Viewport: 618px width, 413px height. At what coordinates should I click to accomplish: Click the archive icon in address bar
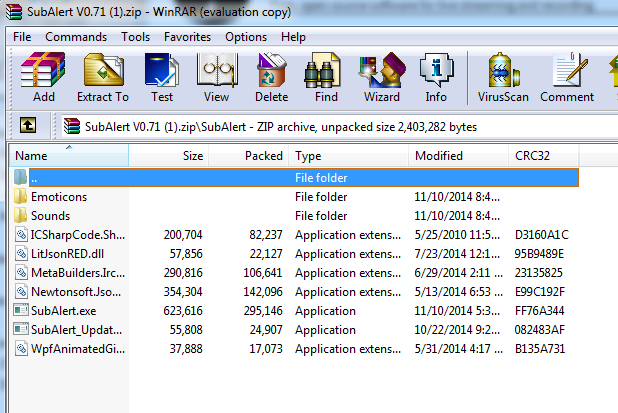(72, 126)
